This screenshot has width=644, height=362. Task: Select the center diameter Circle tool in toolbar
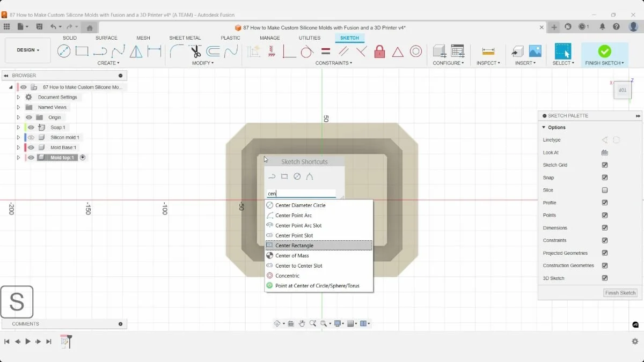click(64, 51)
